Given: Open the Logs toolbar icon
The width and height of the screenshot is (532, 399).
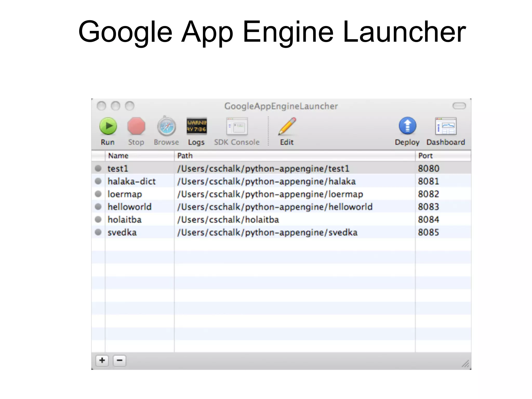Looking at the screenshot, I should click(197, 126).
